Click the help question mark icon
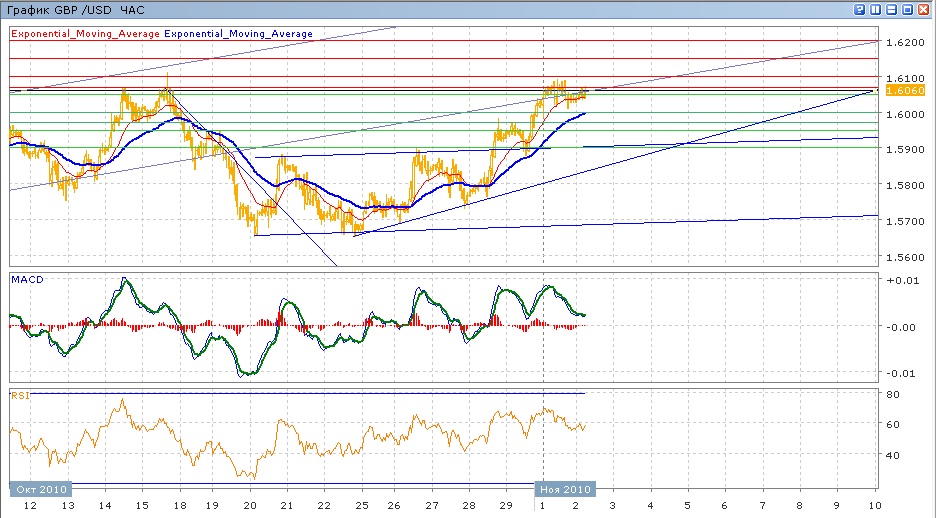This screenshot has height=518, width=937. (x=859, y=9)
